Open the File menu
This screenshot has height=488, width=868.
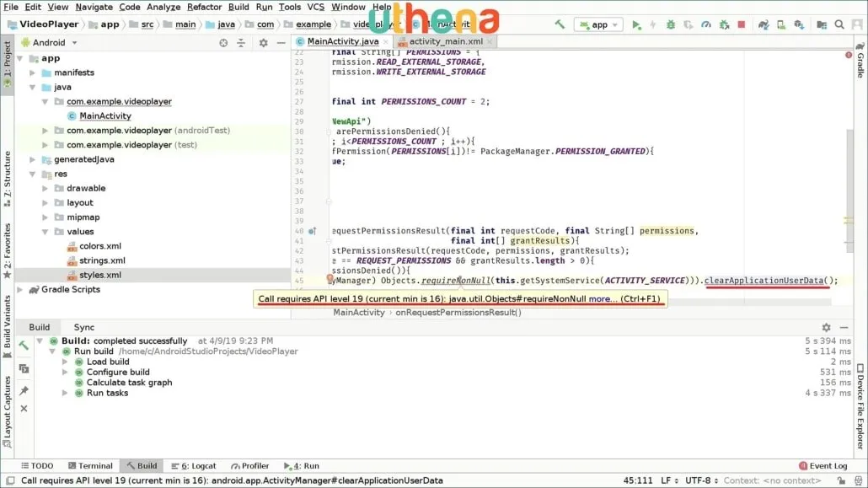point(11,8)
